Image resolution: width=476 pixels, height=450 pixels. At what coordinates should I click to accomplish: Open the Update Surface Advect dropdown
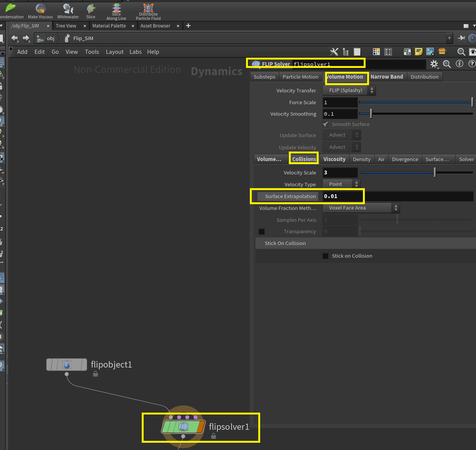point(342,135)
